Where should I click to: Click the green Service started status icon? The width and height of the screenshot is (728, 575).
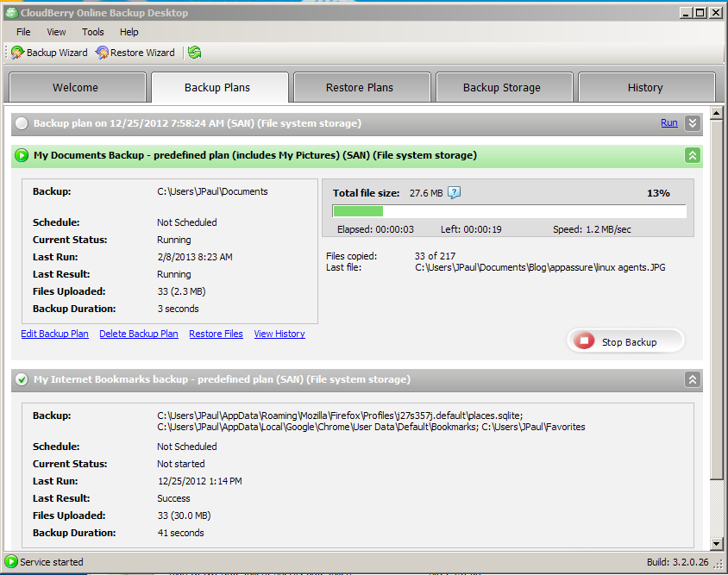pos(10,561)
